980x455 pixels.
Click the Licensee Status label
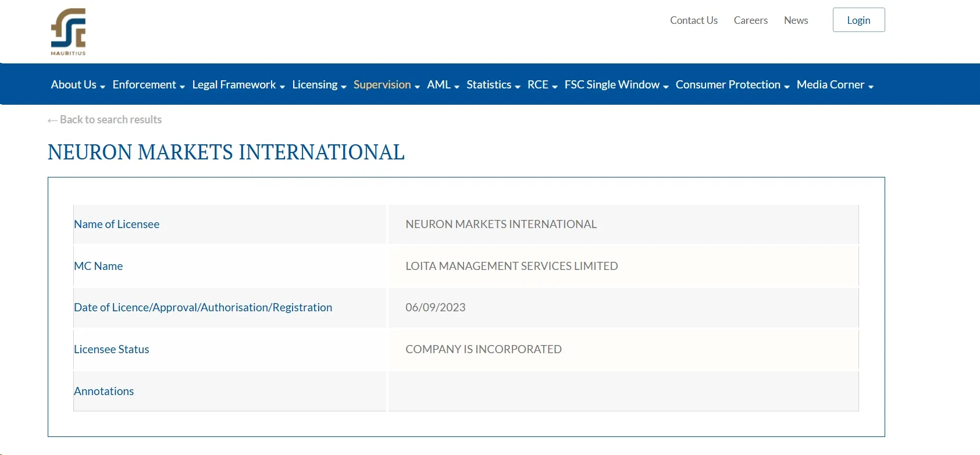112,349
